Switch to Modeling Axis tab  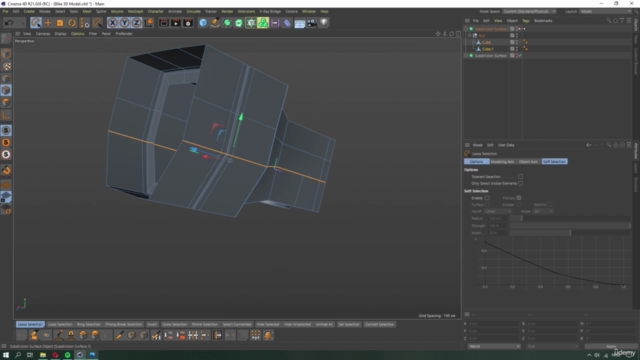[x=502, y=162]
